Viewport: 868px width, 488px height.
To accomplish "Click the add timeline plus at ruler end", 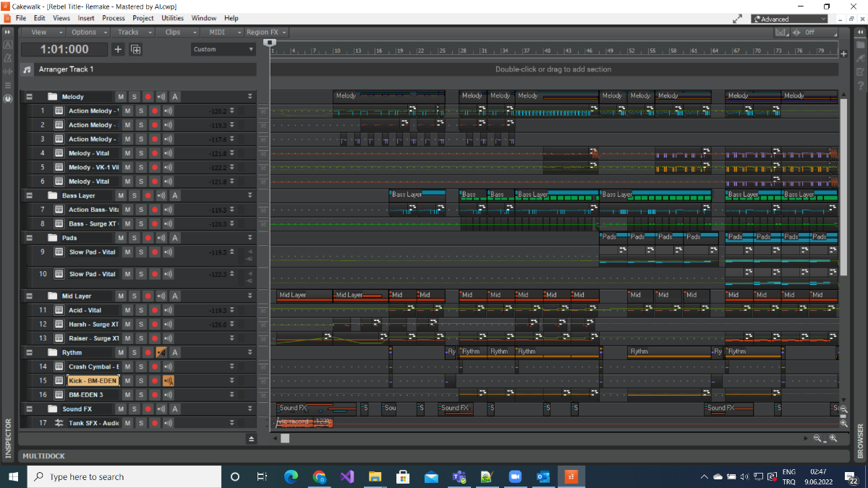I will pyautogui.click(x=843, y=53).
